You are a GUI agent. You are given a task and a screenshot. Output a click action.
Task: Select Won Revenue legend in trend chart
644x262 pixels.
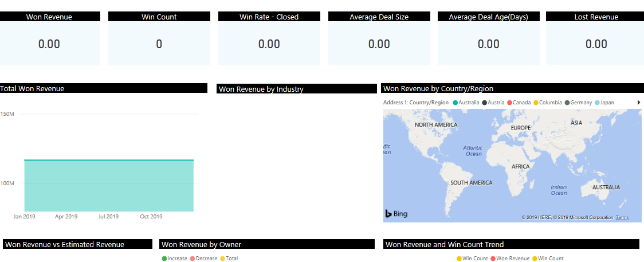click(x=513, y=259)
